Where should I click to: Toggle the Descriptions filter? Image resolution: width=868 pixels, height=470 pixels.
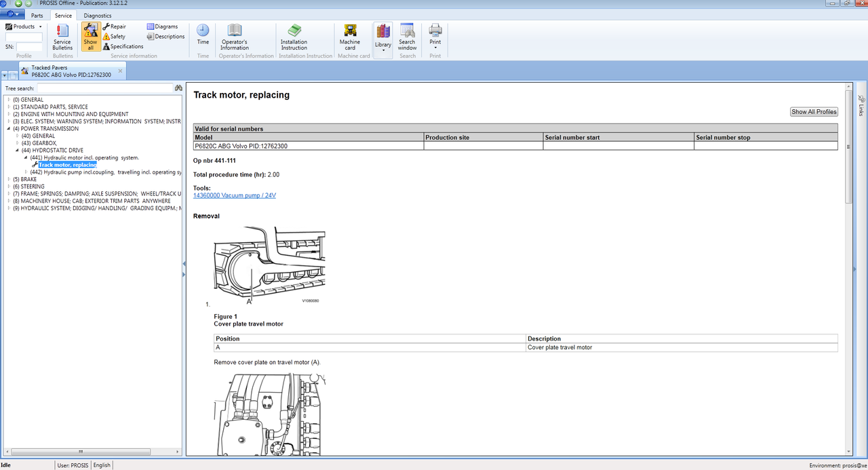pos(165,37)
